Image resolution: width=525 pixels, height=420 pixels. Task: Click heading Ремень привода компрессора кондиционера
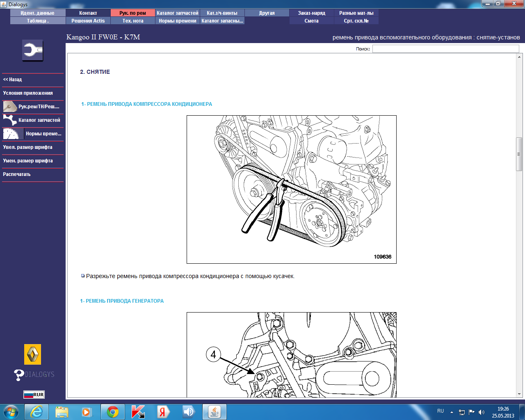147,104
